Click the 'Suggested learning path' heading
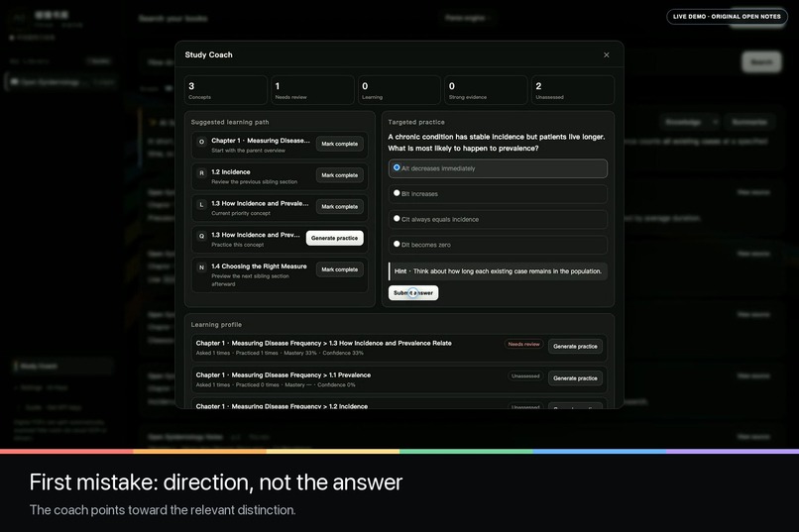 tap(230, 122)
